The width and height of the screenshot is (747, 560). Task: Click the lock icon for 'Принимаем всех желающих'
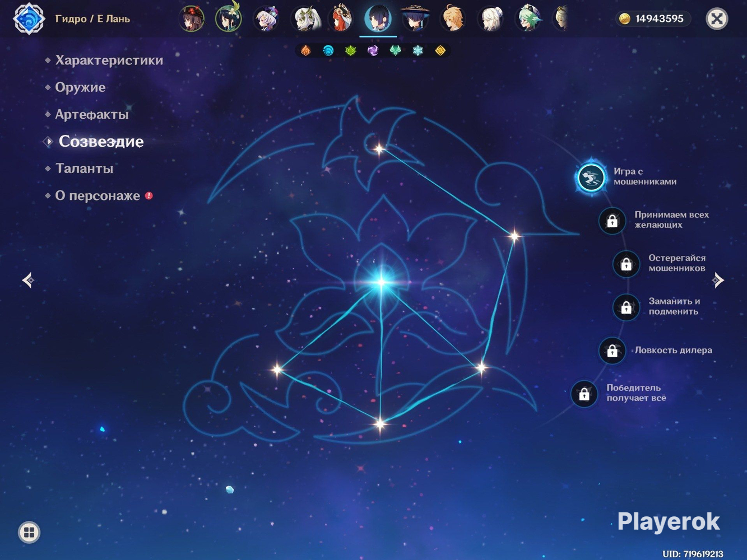click(x=612, y=221)
